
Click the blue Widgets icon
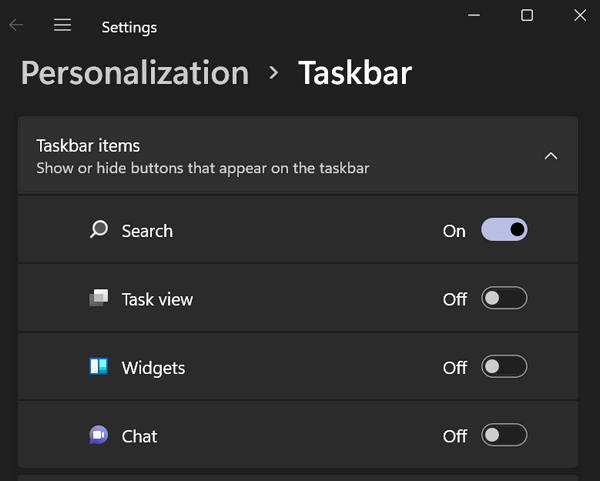pos(99,366)
